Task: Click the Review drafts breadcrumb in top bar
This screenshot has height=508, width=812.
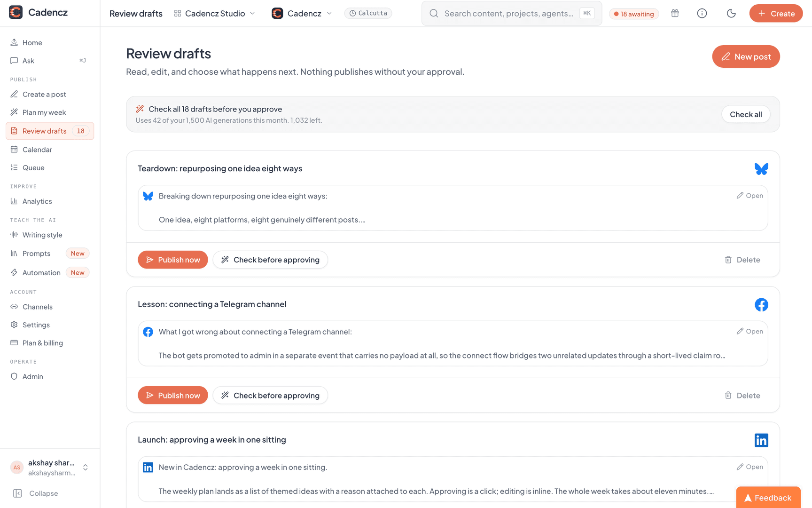Action: click(x=136, y=14)
